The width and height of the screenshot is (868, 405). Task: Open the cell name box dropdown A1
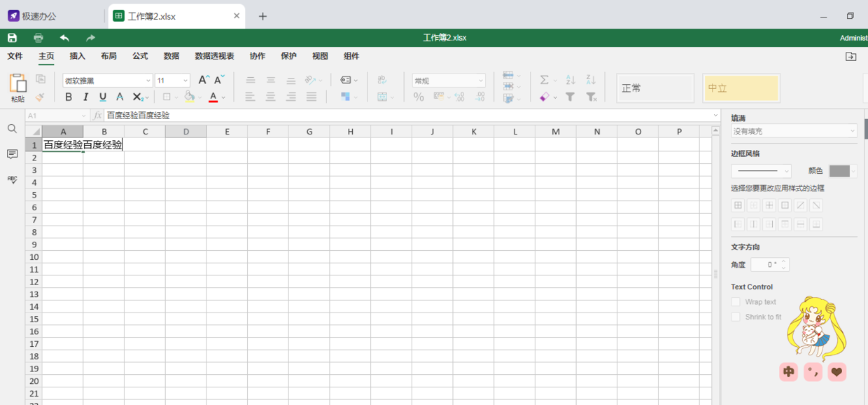pyautogui.click(x=84, y=116)
